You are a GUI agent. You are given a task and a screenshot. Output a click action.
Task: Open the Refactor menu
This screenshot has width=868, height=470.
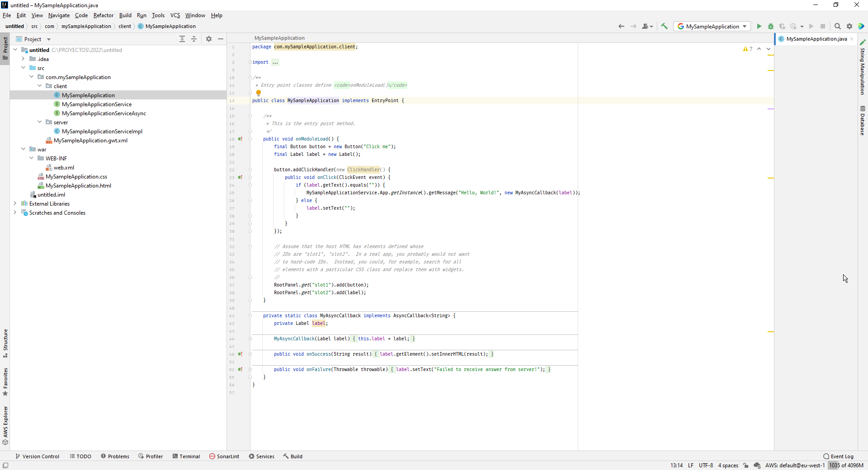pyautogui.click(x=103, y=15)
